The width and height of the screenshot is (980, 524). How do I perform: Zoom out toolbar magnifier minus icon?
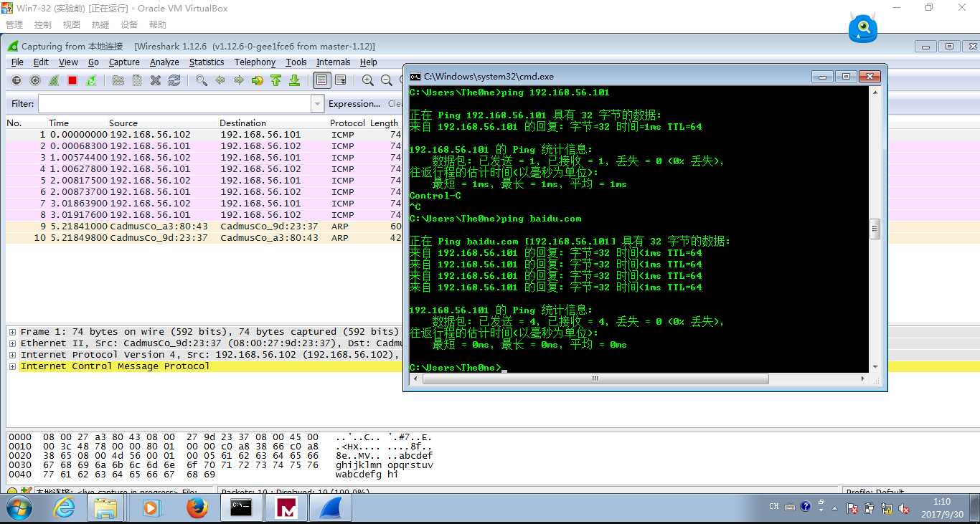click(387, 81)
